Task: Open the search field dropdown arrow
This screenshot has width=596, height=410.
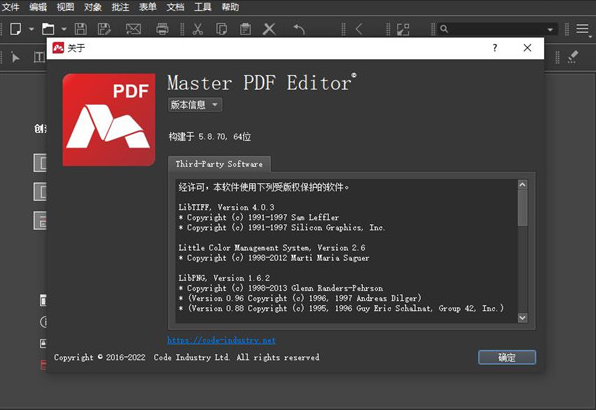Action: pos(550,29)
